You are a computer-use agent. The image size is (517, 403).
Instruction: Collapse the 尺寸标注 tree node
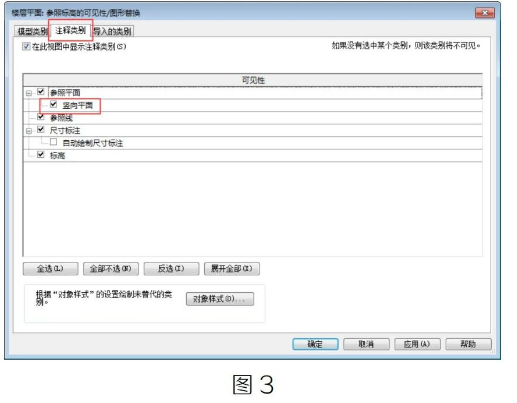pyautogui.click(x=29, y=131)
